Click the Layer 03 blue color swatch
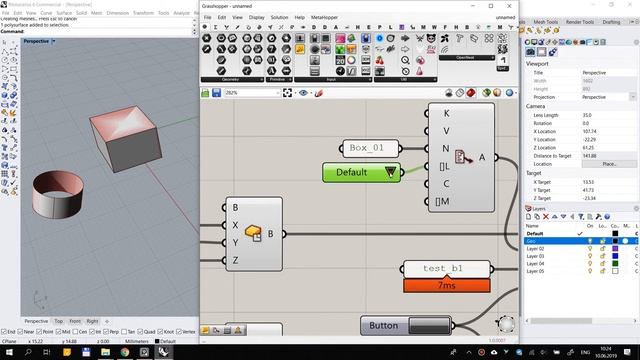The image size is (640, 360). pyautogui.click(x=615, y=256)
